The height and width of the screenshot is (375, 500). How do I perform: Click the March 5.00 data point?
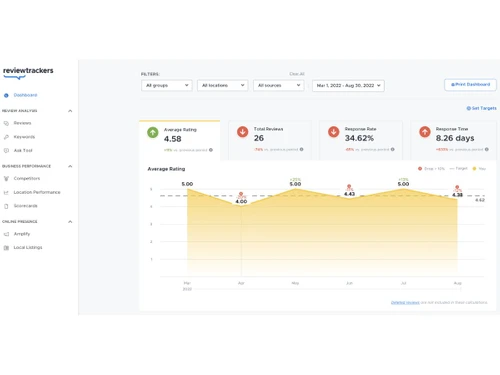coord(187,189)
